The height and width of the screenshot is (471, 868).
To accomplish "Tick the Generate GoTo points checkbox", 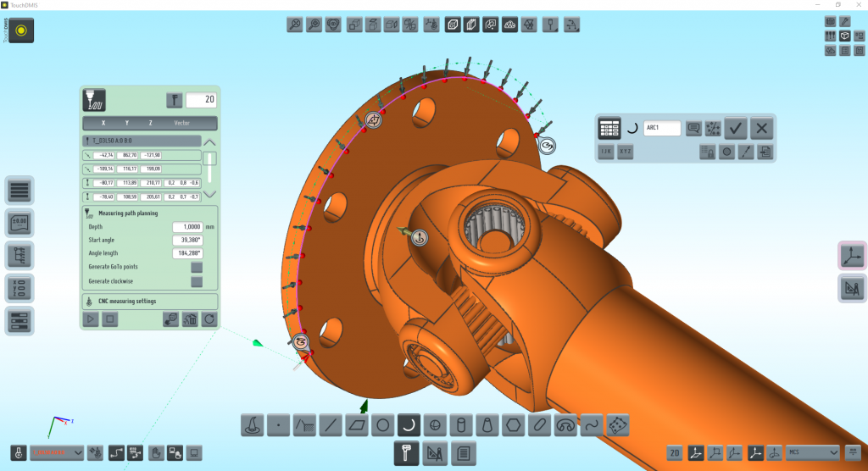I will point(197,268).
